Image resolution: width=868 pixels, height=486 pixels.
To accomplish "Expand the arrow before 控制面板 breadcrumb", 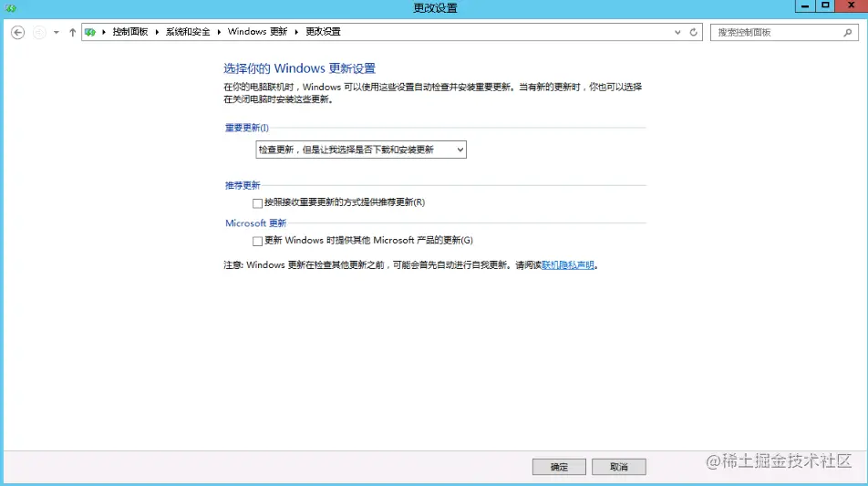I will click(x=104, y=32).
